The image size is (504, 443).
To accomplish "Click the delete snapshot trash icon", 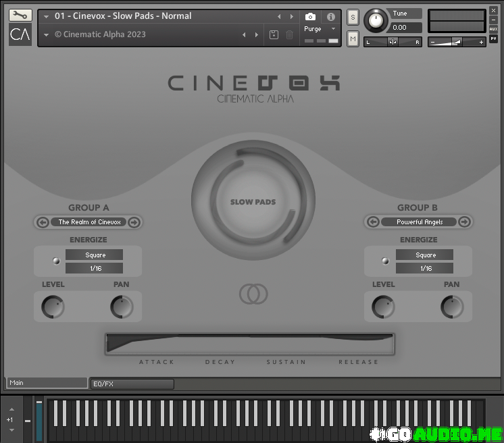I will (289, 35).
